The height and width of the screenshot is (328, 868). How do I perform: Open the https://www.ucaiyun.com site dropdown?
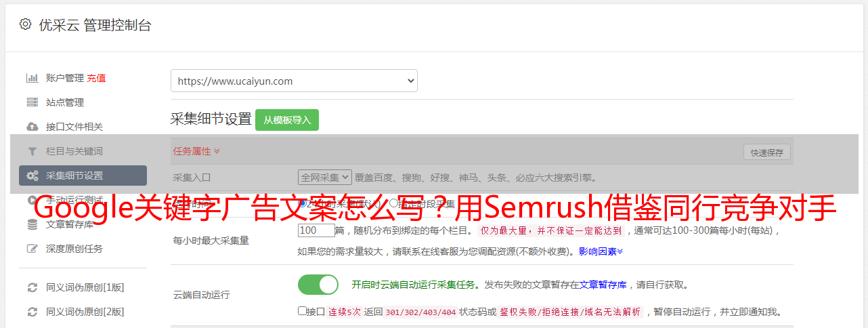[x=294, y=81]
